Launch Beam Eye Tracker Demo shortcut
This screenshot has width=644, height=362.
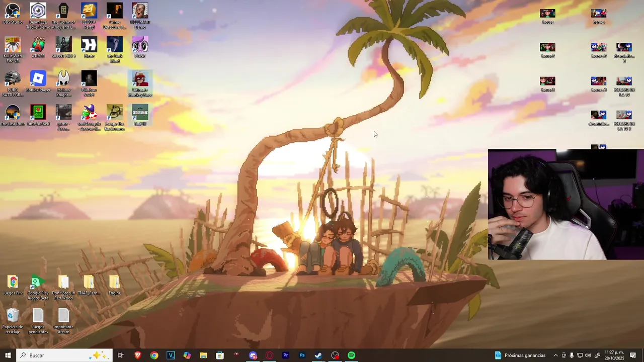point(38,16)
